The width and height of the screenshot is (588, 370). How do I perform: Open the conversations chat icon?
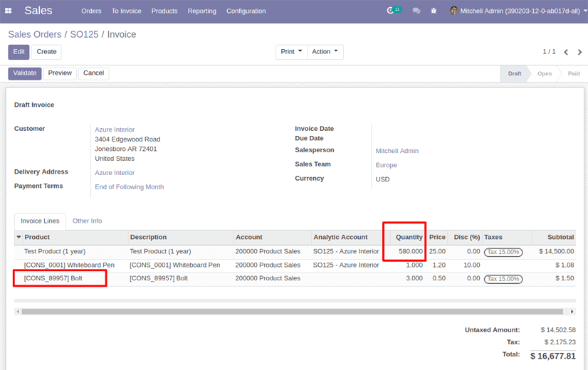tap(416, 11)
